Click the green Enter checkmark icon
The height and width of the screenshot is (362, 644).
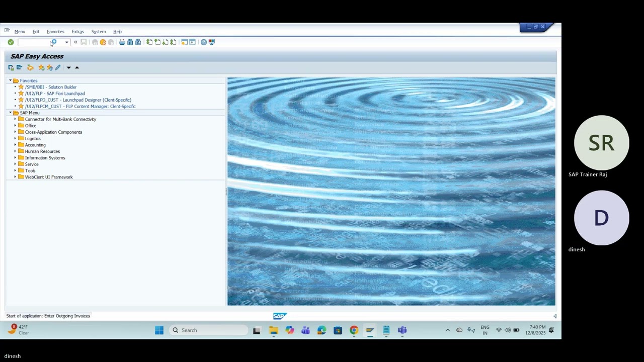(x=11, y=42)
